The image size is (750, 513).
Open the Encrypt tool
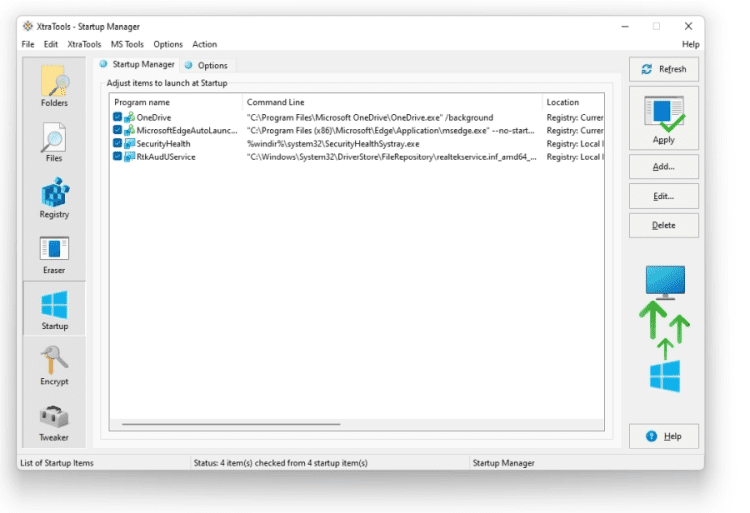coord(54,365)
